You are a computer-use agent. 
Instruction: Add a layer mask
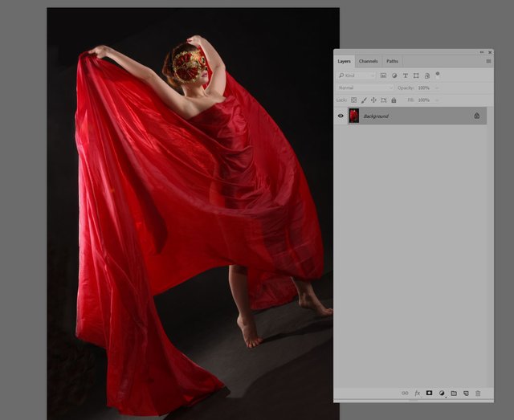[x=429, y=393]
